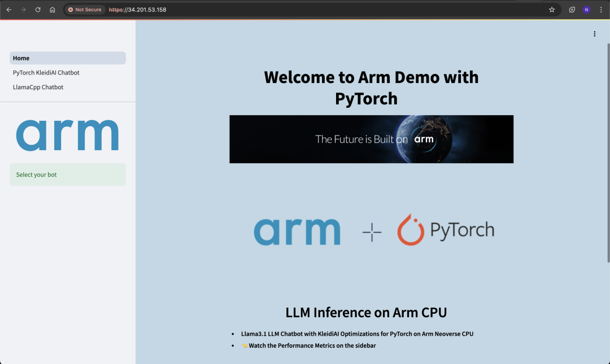
Task: Open the LlamaCpp Chatbot page
Action: point(38,87)
